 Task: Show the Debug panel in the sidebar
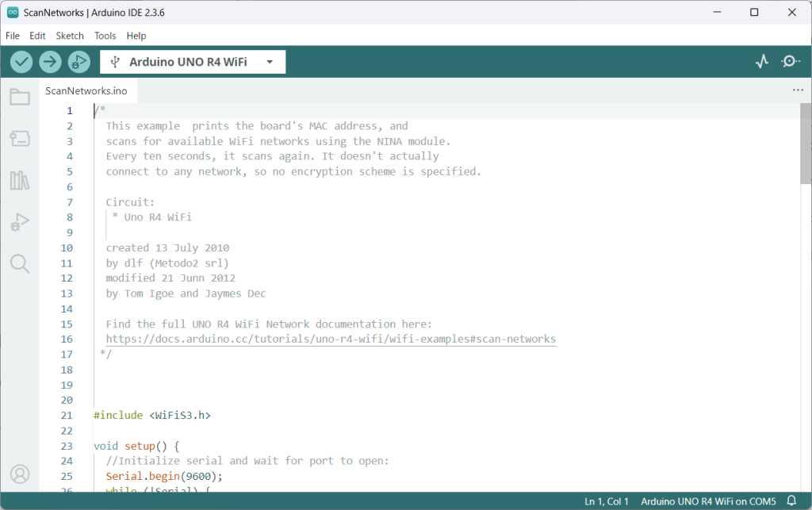pos(20,222)
